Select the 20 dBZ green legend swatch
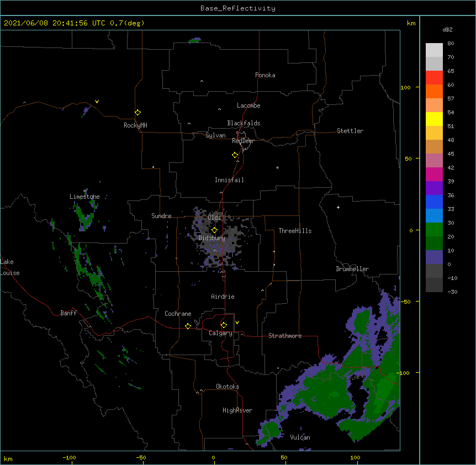The image size is (476, 465). coord(434,230)
